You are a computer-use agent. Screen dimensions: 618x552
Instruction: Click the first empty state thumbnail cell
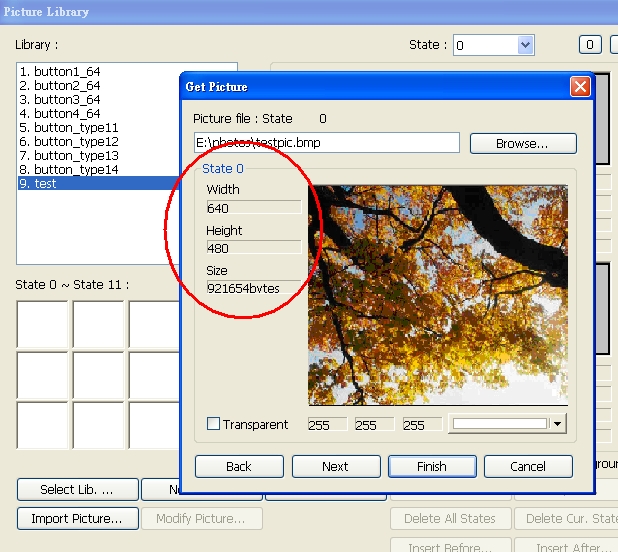42,324
